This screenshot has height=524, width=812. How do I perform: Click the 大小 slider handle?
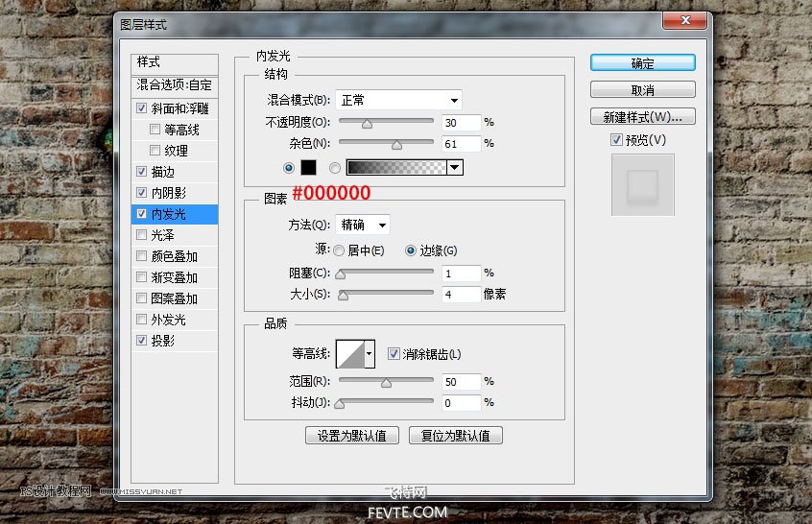(x=343, y=296)
